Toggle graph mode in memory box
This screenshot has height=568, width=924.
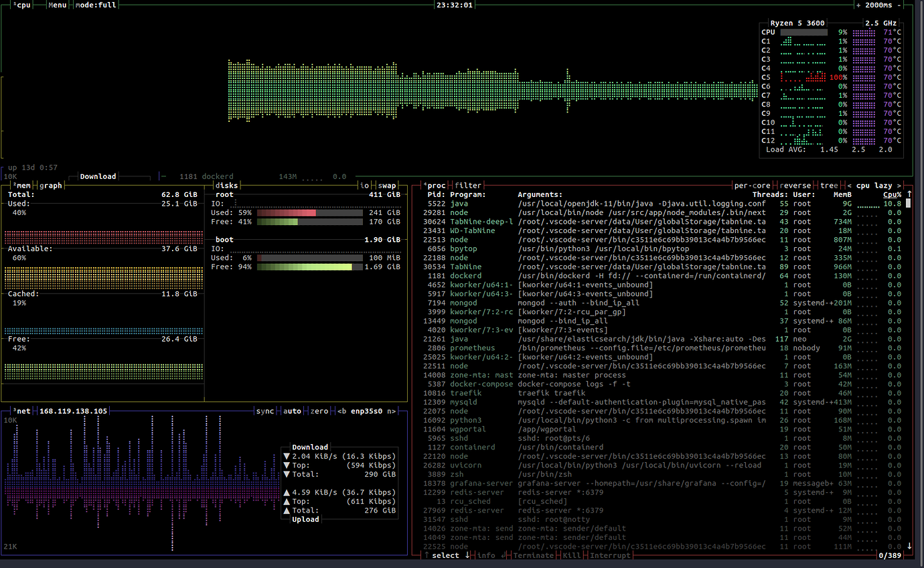point(51,186)
